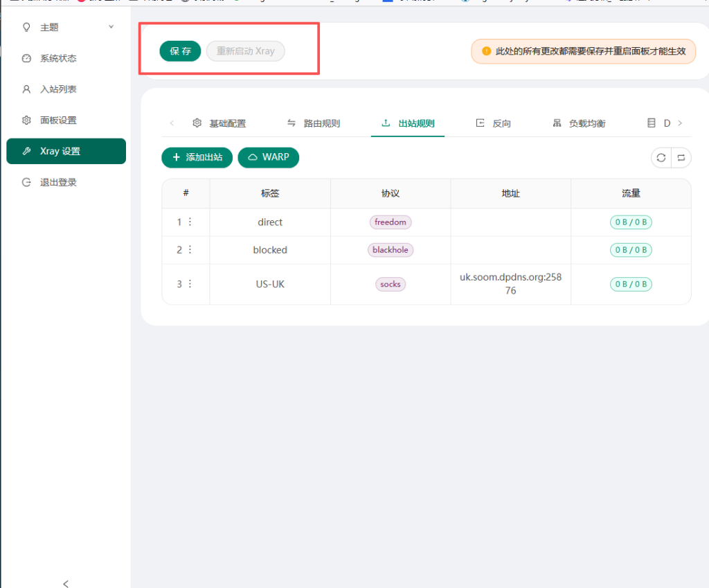Select the 基础配置 gear icon on the tab bar
The width and height of the screenshot is (709, 588).
pos(197,123)
